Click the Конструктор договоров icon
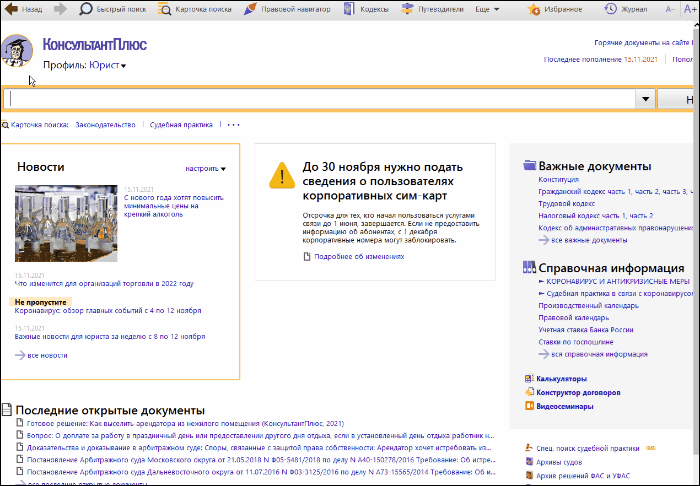 pos(529,392)
